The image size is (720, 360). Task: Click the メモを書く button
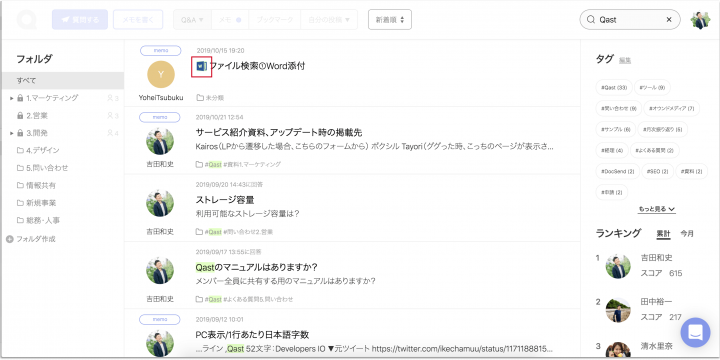138,20
